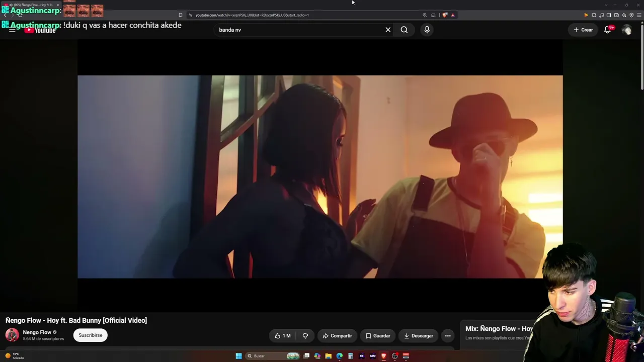644x362 pixels.
Task: Switch to Brave browser on taskbar
Action: (x=384, y=356)
